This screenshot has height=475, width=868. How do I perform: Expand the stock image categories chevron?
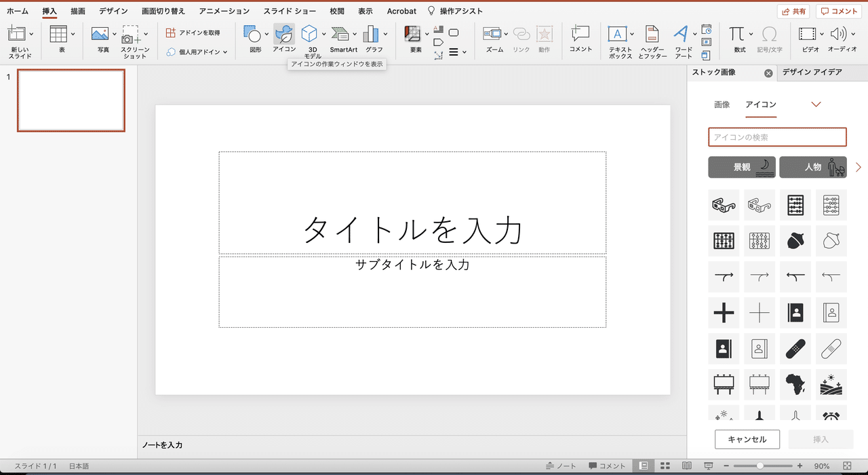816,104
